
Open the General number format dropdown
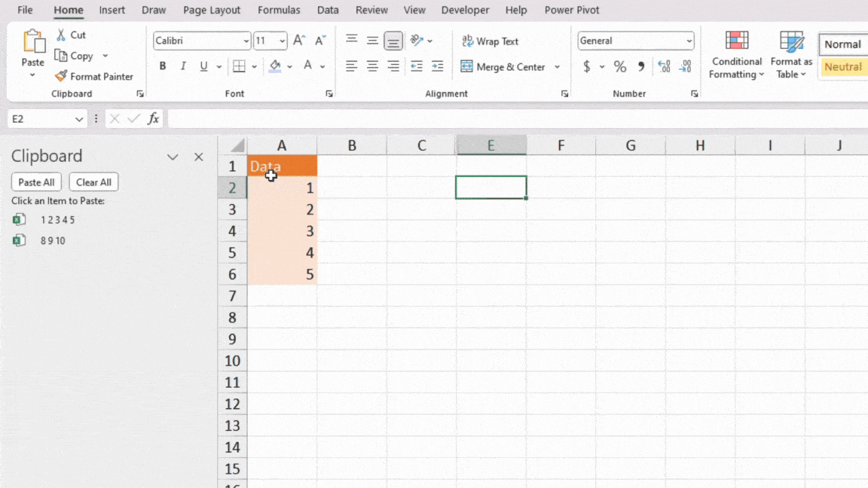click(x=689, y=41)
